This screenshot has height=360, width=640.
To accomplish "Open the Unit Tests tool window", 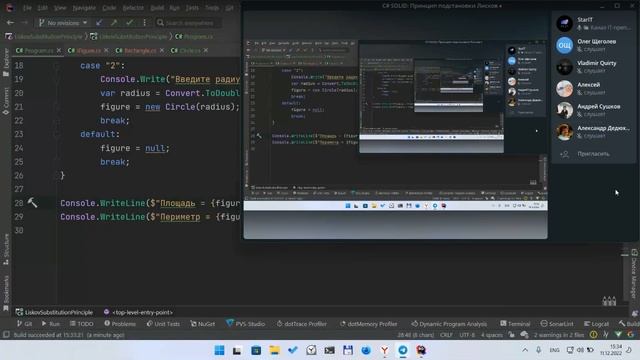I will point(163,324).
